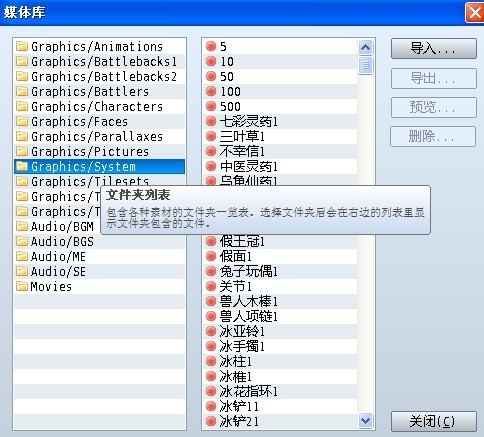Select the 冰柱1 file
Image resolution: width=484 pixels, height=437 pixels.
click(x=280, y=361)
